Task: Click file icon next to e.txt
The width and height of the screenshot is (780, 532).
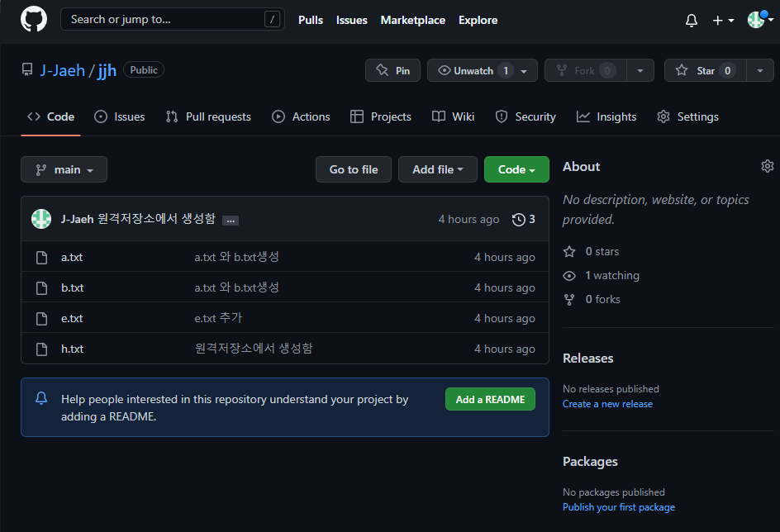Action: point(42,319)
